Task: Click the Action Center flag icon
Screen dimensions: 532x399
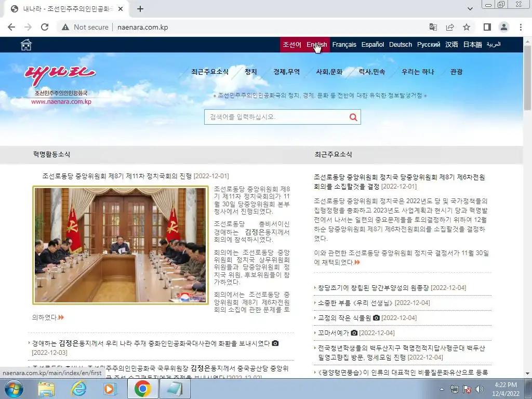Action: 467,389
